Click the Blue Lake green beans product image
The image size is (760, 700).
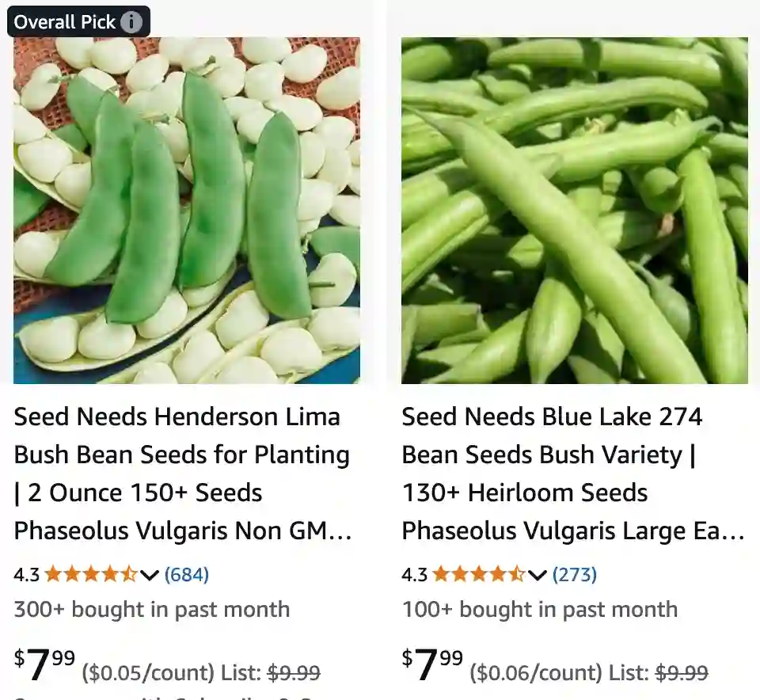coord(575,210)
